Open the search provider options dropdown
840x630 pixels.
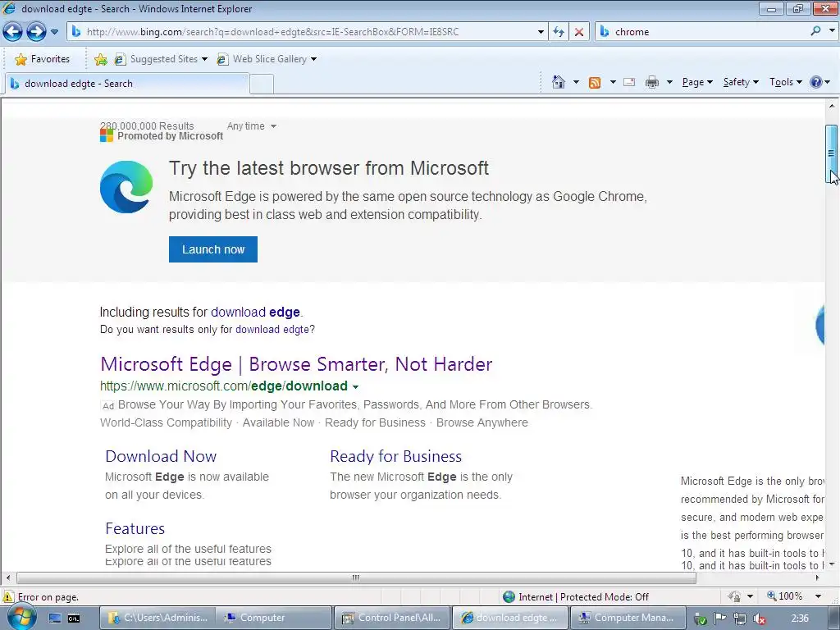[832, 31]
